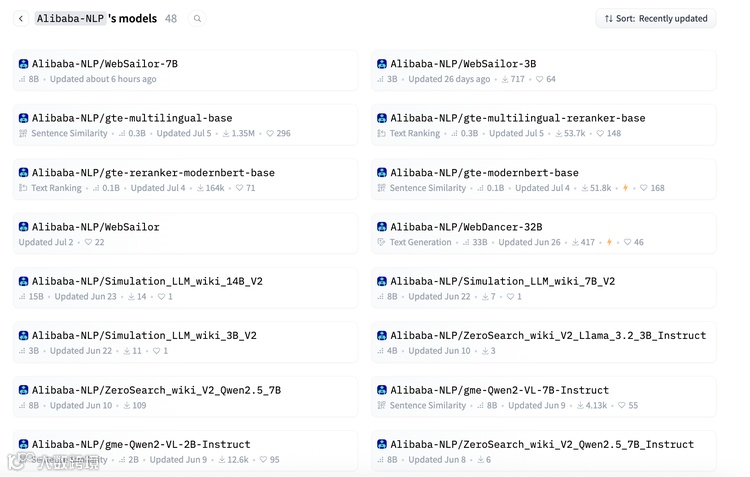Click 'Updated Jun 8' on ZeroSearch Qwen2.5_7B_Instruct card
This screenshot has width=750, height=477.
coord(437,460)
